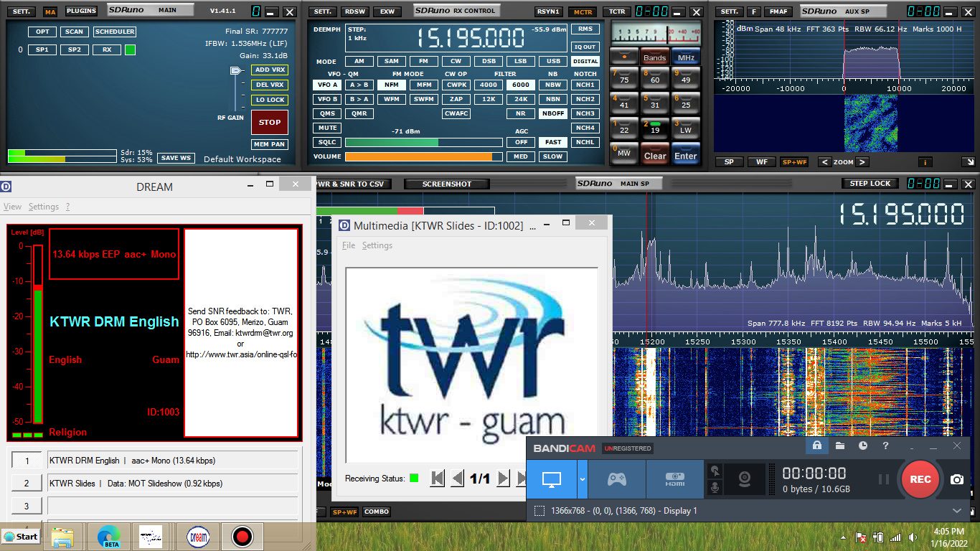Viewport: 980px width, 551px height.
Task: Open the Bandicam output folder icon
Action: 839,446
